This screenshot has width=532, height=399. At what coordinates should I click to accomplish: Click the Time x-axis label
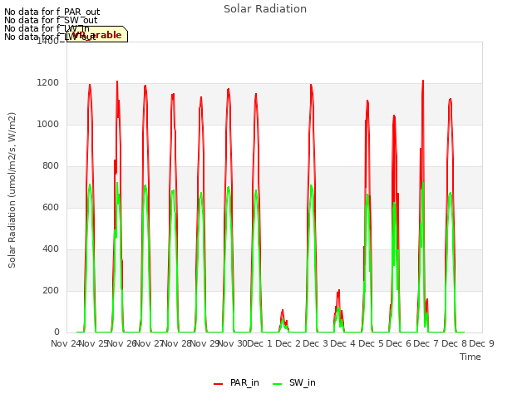click(x=470, y=357)
